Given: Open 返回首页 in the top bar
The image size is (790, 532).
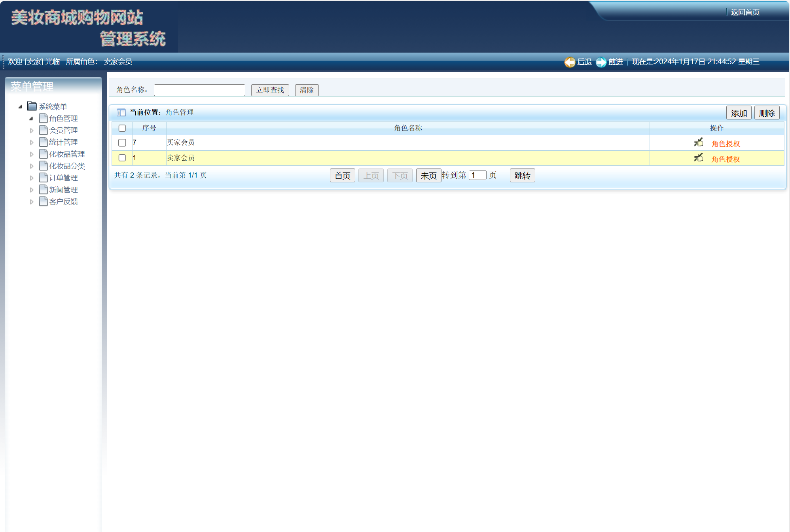Looking at the screenshot, I should pyautogui.click(x=745, y=12).
